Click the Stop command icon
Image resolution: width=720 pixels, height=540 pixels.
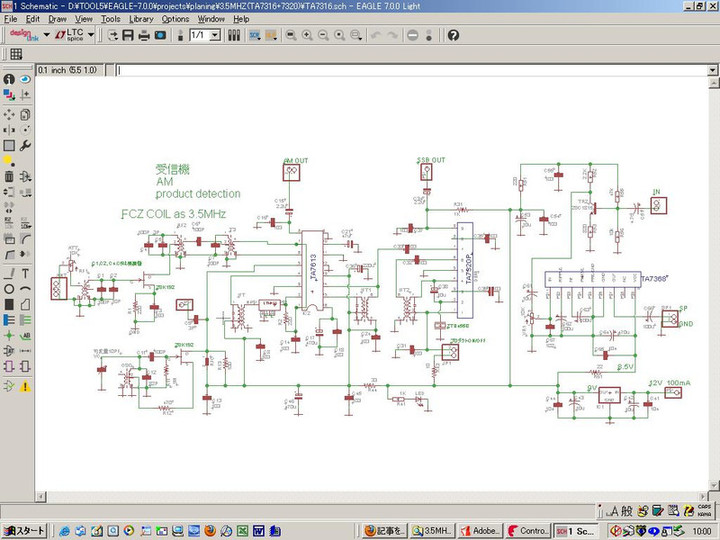(x=412, y=35)
